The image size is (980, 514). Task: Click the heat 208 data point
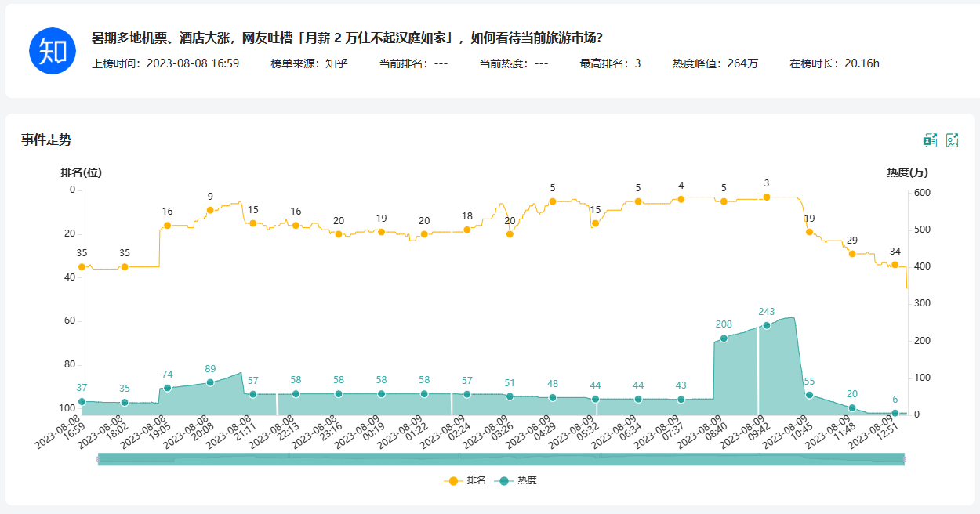coord(724,338)
